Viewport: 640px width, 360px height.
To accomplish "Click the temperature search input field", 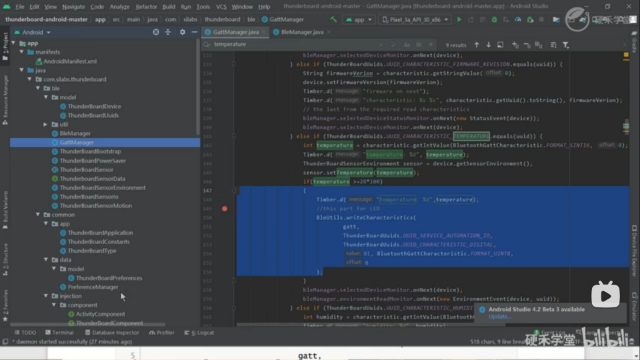I will pos(294,44).
